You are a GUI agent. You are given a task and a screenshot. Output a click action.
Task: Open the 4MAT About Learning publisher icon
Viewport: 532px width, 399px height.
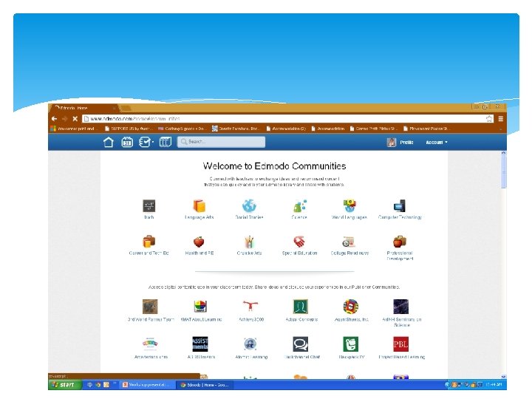click(200, 307)
